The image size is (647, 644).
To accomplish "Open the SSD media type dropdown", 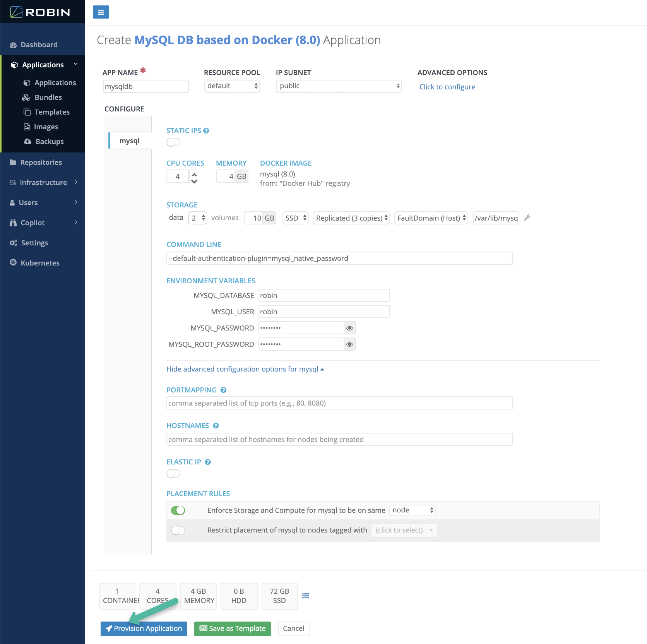I will (295, 218).
